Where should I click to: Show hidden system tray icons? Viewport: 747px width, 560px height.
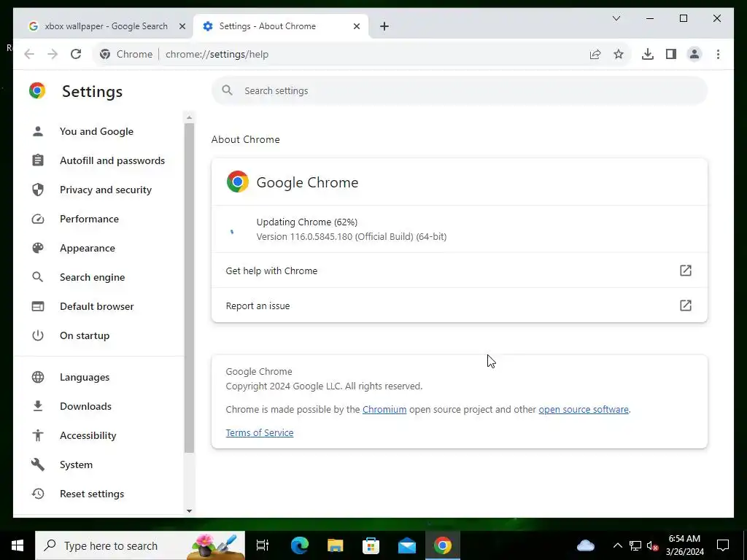pos(617,545)
